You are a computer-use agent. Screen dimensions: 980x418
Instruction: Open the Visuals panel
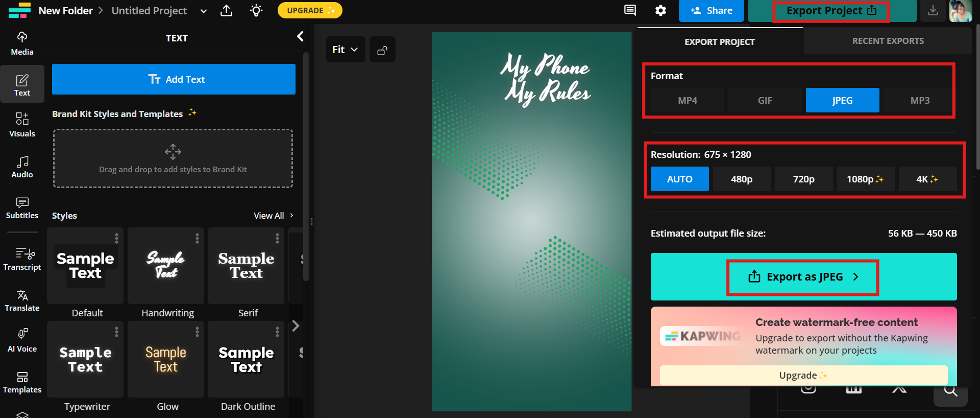[22, 125]
